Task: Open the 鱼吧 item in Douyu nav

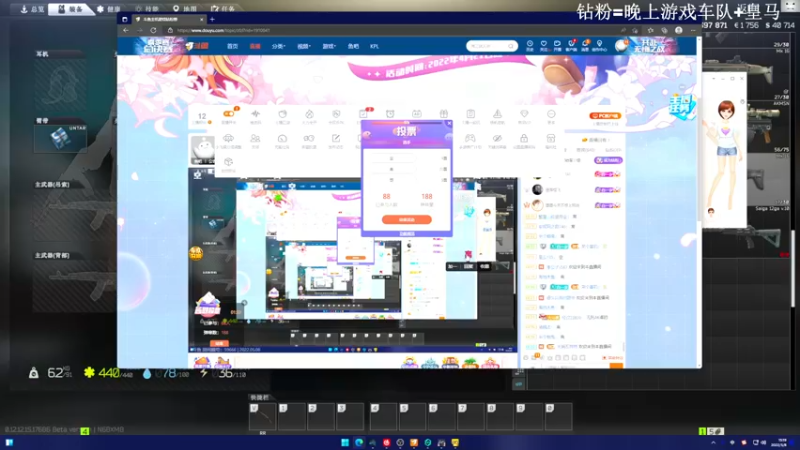Action: tap(353, 46)
